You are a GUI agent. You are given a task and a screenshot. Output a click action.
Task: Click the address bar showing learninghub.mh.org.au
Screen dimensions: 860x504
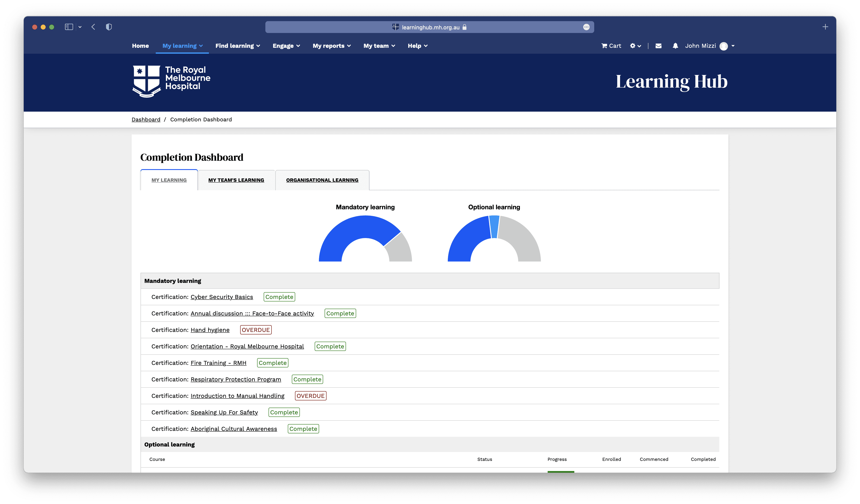point(429,27)
